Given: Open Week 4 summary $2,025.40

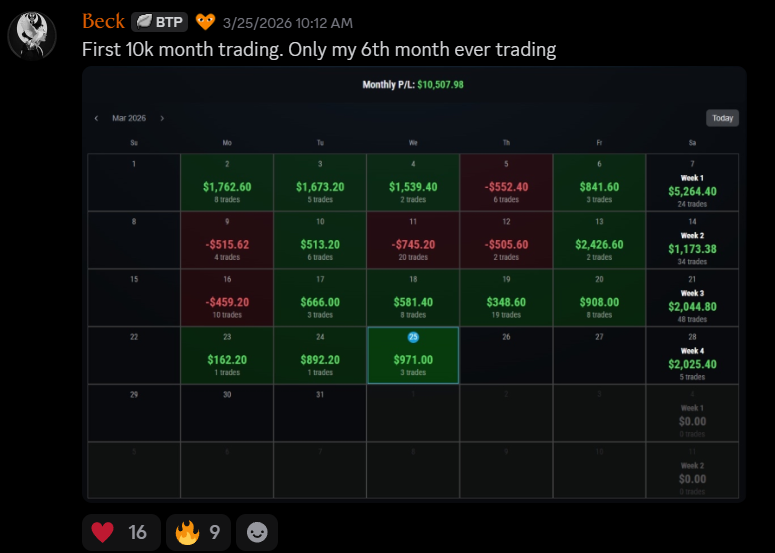Looking at the screenshot, I should (x=692, y=355).
